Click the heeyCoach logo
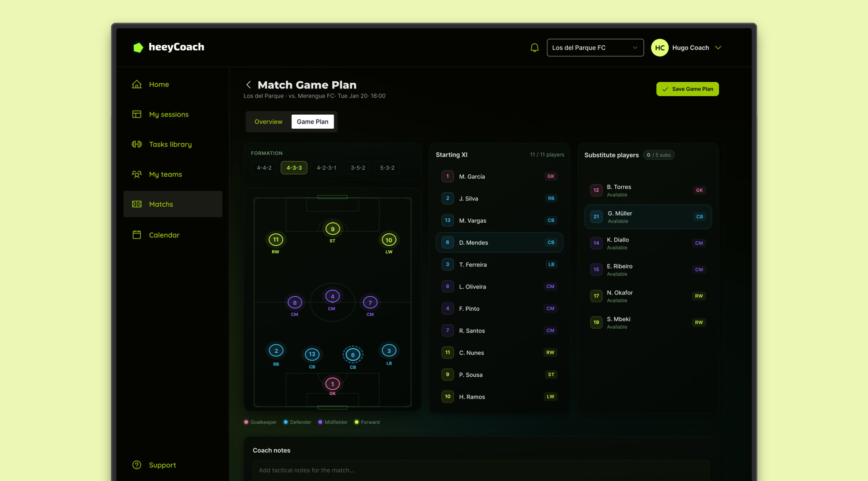The image size is (868, 481). point(169,47)
